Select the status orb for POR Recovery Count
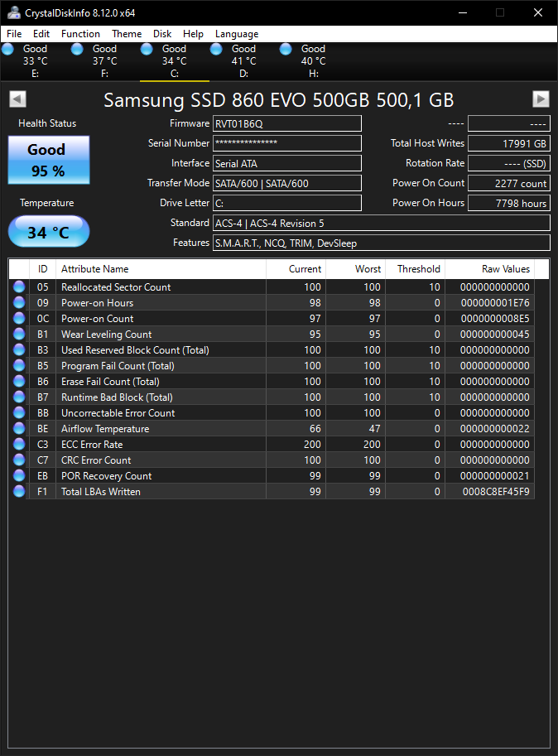Image resolution: width=558 pixels, height=756 pixels. pos(19,476)
